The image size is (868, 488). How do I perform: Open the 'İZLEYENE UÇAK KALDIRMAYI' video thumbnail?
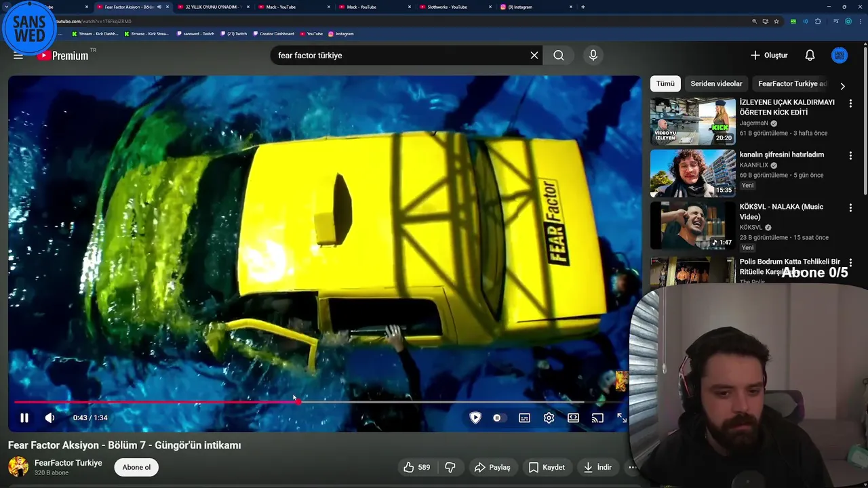(x=692, y=121)
